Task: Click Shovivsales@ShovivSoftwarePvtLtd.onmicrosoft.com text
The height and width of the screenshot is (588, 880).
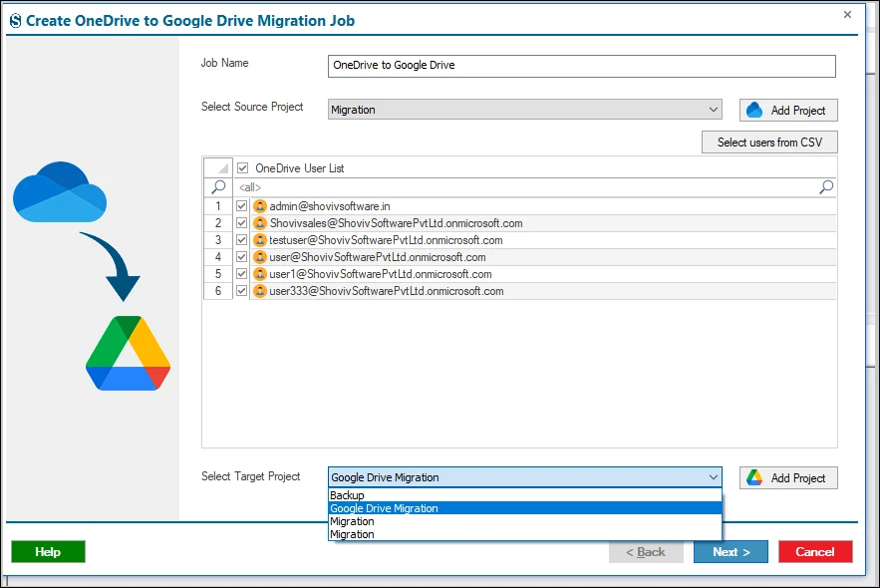Action: tap(397, 223)
